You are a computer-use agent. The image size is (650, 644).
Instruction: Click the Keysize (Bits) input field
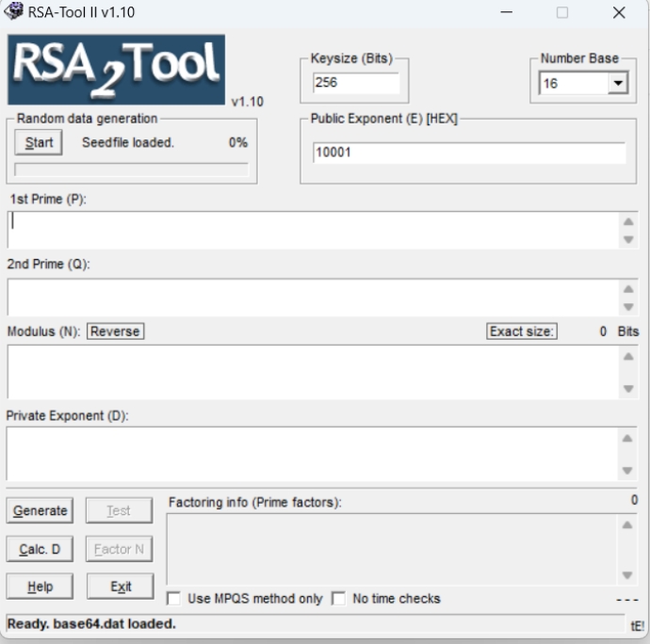click(355, 84)
